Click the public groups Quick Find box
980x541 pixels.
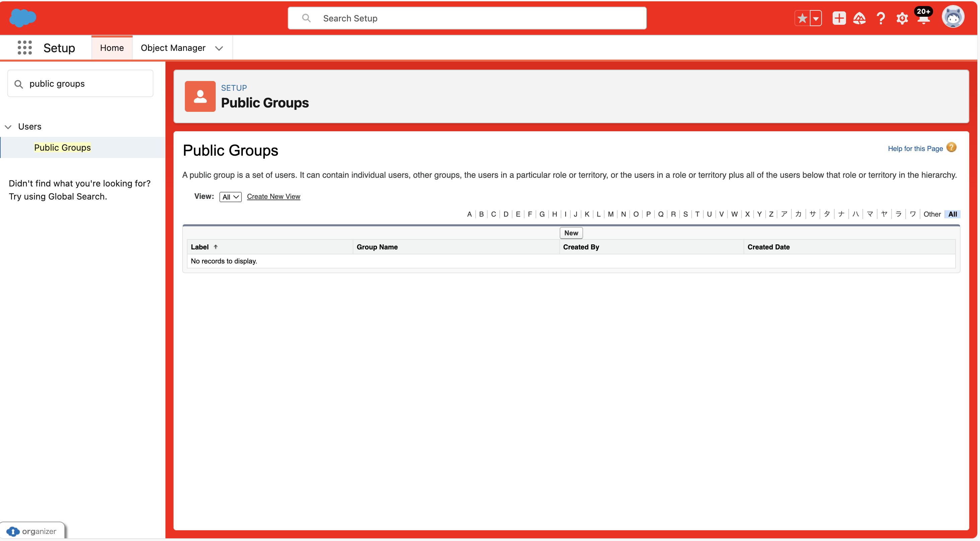click(x=80, y=83)
